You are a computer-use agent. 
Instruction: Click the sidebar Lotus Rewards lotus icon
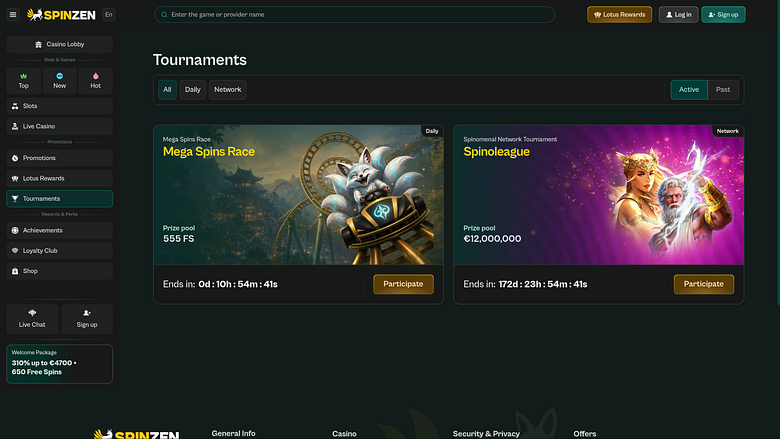(x=15, y=178)
